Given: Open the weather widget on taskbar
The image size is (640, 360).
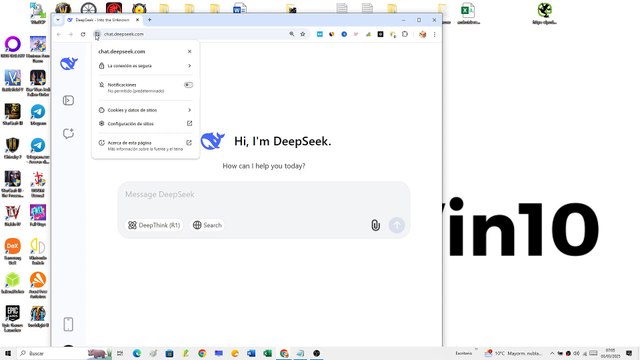Looking at the screenshot, I should coord(513,353).
